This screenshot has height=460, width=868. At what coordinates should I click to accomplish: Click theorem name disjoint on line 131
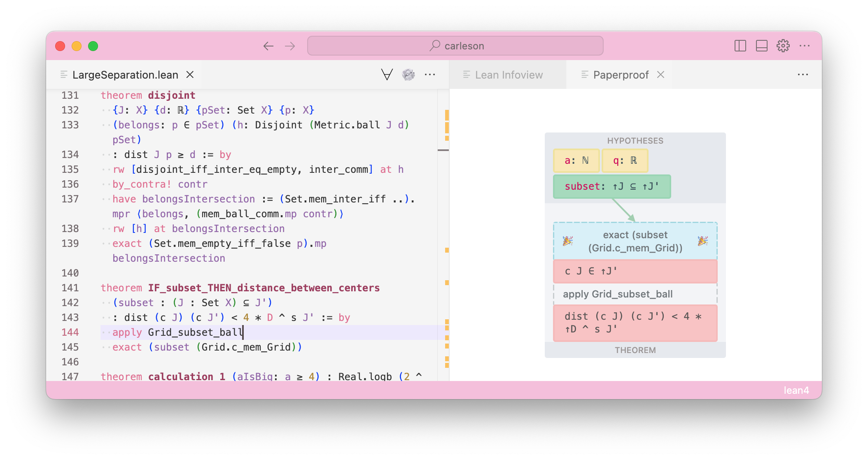[x=171, y=95]
